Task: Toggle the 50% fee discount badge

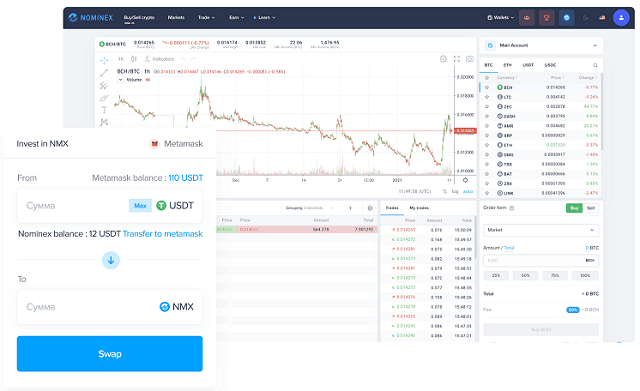Action: (x=573, y=310)
